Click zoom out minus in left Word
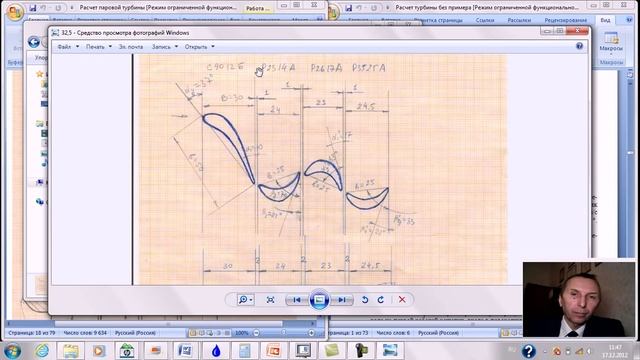 (x=256, y=333)
